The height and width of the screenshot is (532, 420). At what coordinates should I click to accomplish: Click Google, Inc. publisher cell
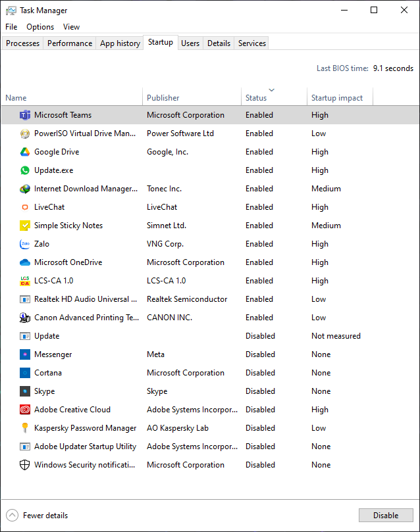tap(167, 152)
